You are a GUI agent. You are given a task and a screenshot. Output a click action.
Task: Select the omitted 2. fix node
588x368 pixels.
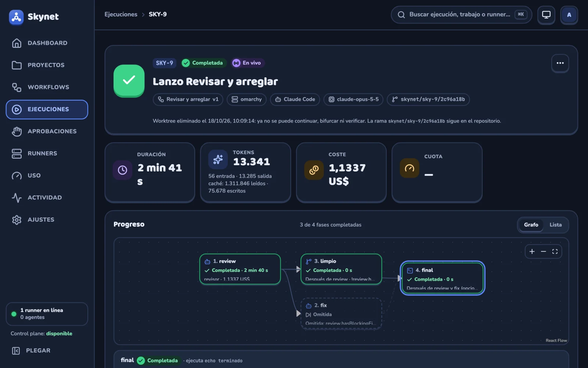[341, 314]
